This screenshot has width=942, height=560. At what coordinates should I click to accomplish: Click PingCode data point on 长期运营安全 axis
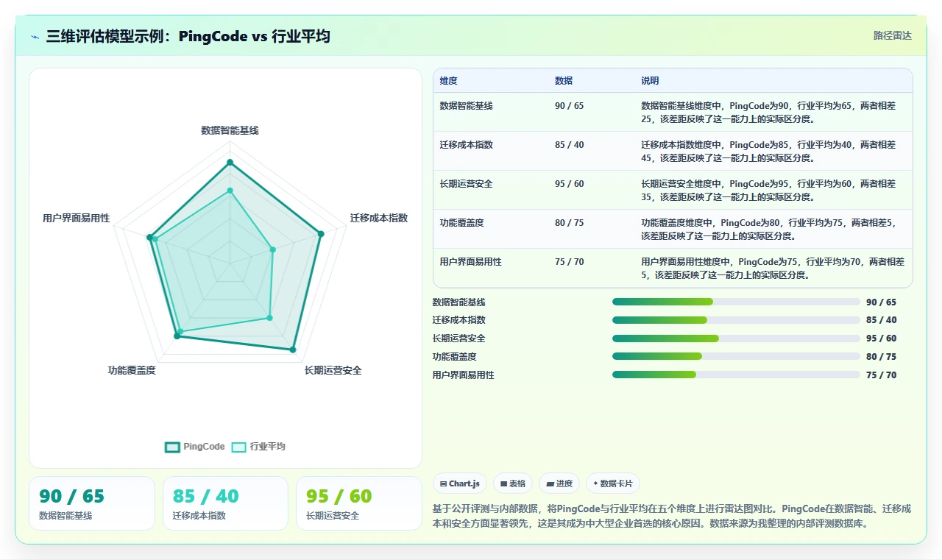tap(293, 350)
